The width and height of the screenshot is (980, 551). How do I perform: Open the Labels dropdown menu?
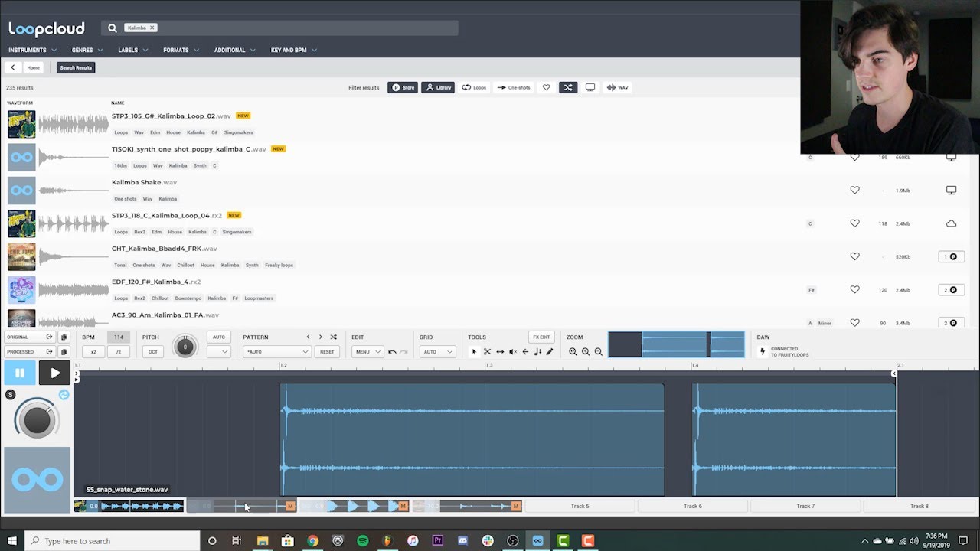coord(132,51)
